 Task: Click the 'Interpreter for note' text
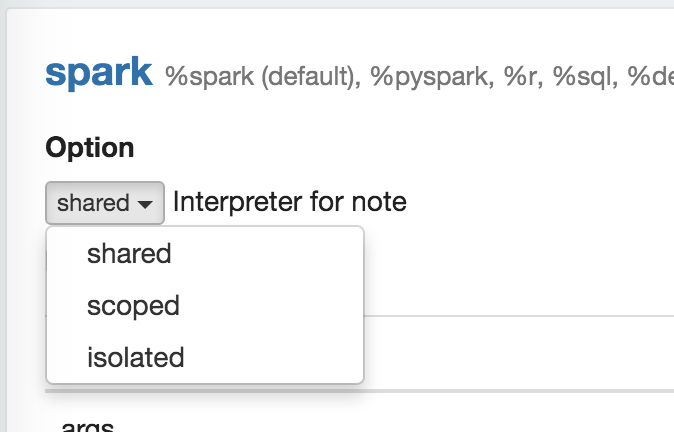[290, 202]
